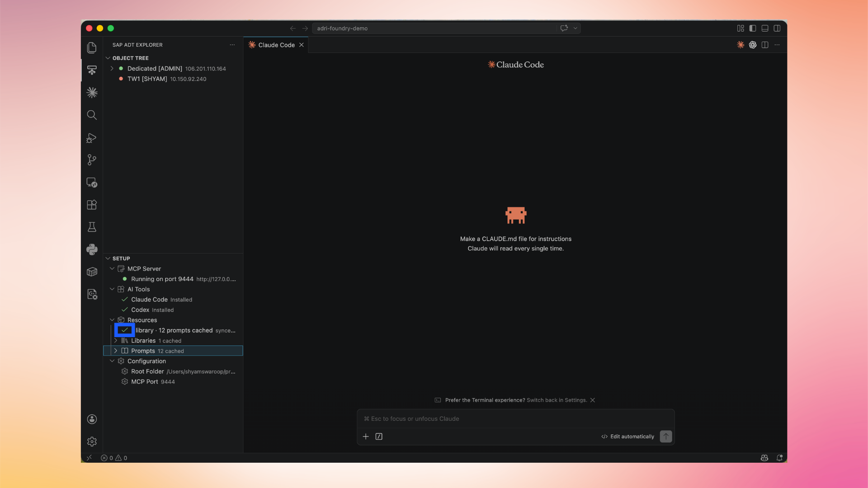The height and width of the screenshot is (488, 868).
Task: Click the OpenAI icon in the editor toolbar
Action: (x=753, y=45)
